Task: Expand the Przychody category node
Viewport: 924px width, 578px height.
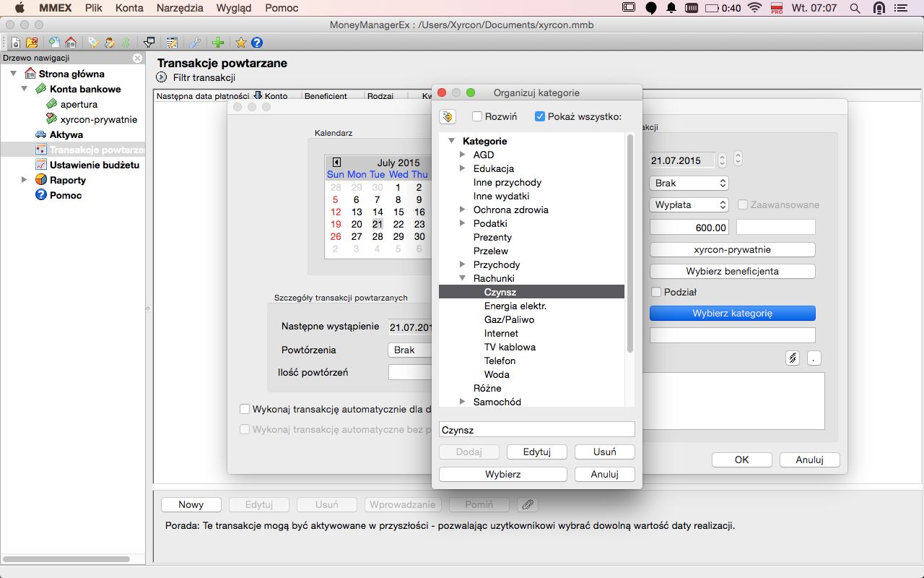Action: pyautogui.click(x=463, y=264)
